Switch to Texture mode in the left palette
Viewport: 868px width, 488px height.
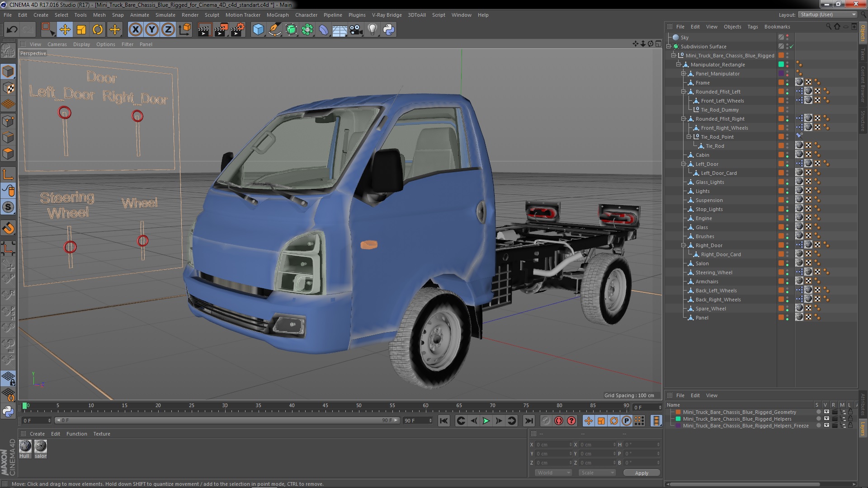(x=8, y=88)
